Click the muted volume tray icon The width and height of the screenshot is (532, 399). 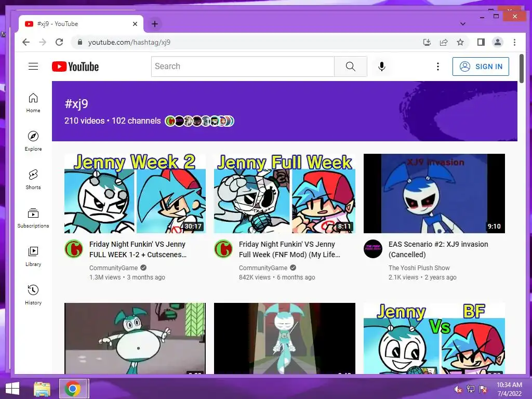[x=458, y=389]
